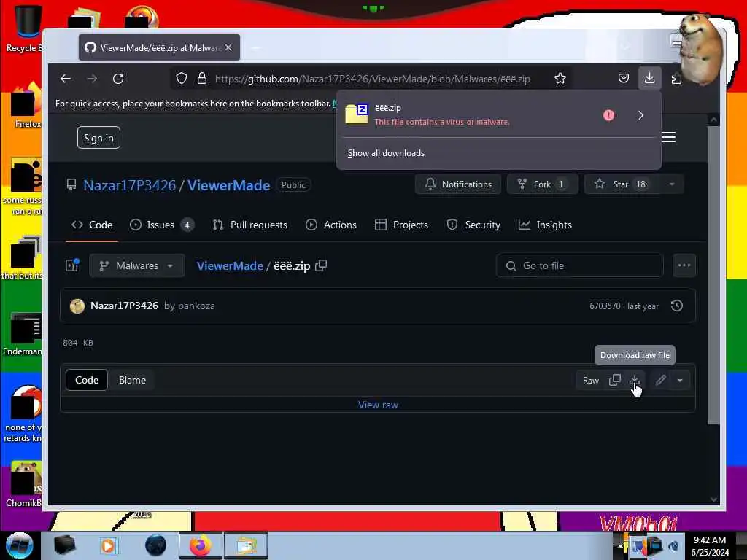Expand edit options dropdown caret
This screenshot has height=560, width=747.
[x=680, y=381]
